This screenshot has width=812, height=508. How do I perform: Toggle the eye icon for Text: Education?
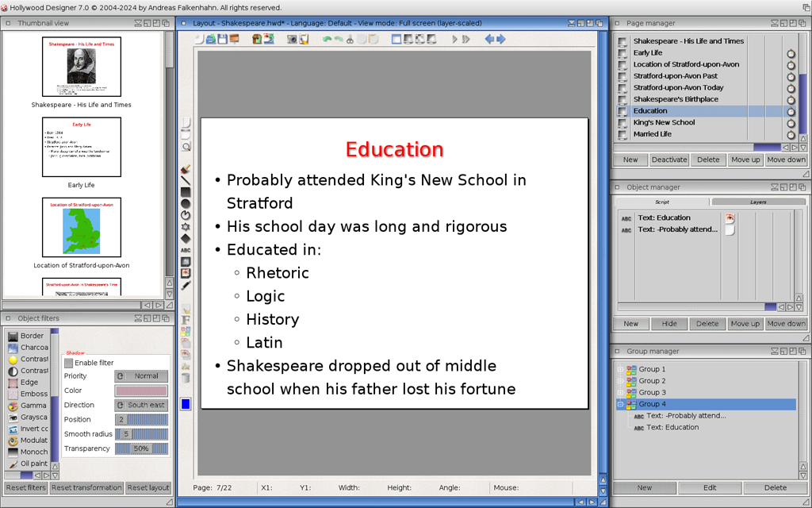730,217
